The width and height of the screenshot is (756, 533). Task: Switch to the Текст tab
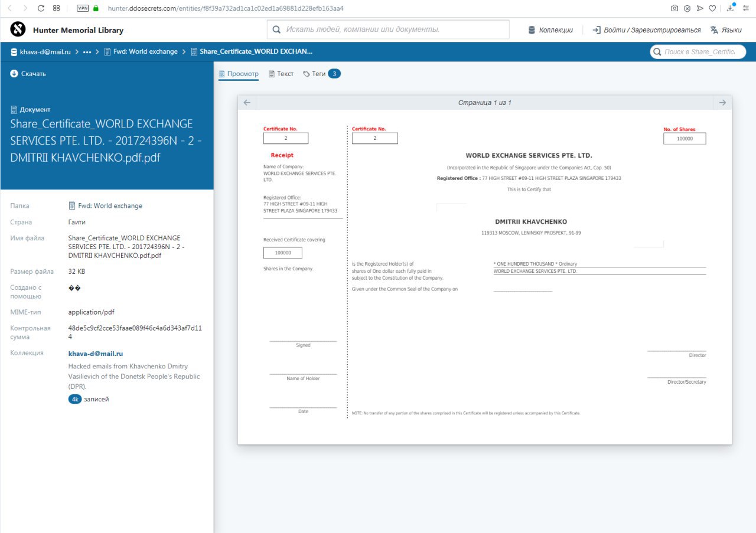281,74
